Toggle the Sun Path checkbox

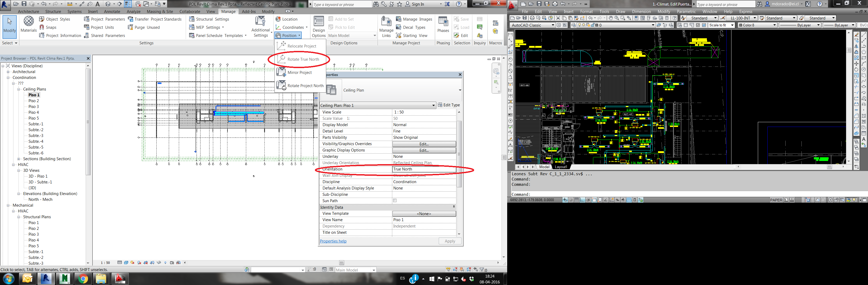395,201
